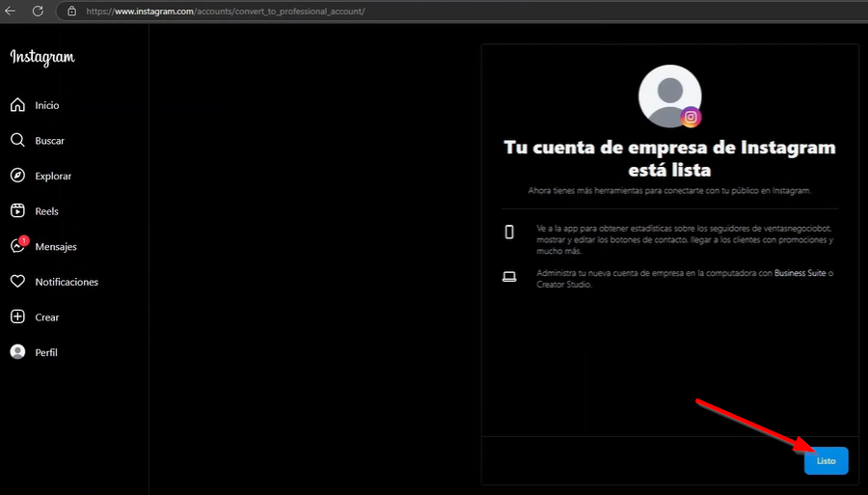
Task: Open the Perfil avatar icon
Action: point(17,352)
